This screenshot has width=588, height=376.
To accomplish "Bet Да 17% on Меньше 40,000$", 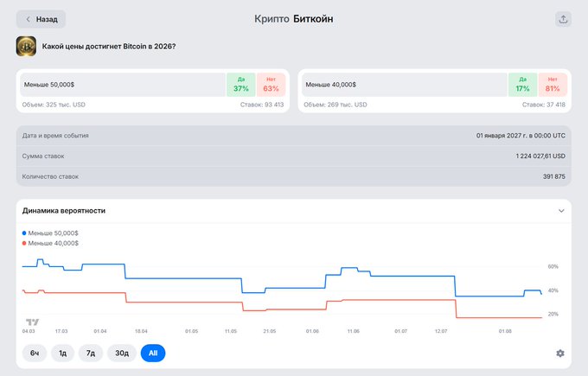I will pos(522,85).
